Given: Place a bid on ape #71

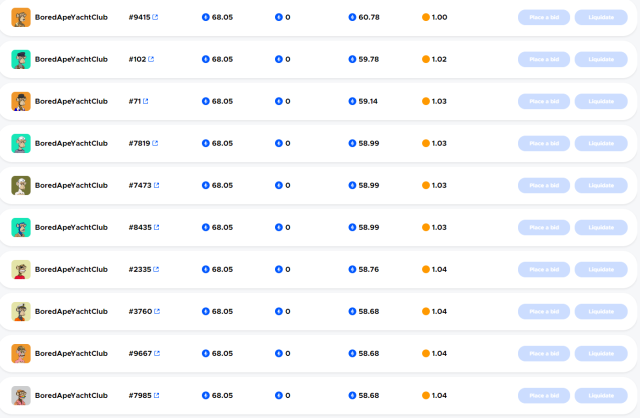Looking at the screenshot, I should (x=544, y=101).
